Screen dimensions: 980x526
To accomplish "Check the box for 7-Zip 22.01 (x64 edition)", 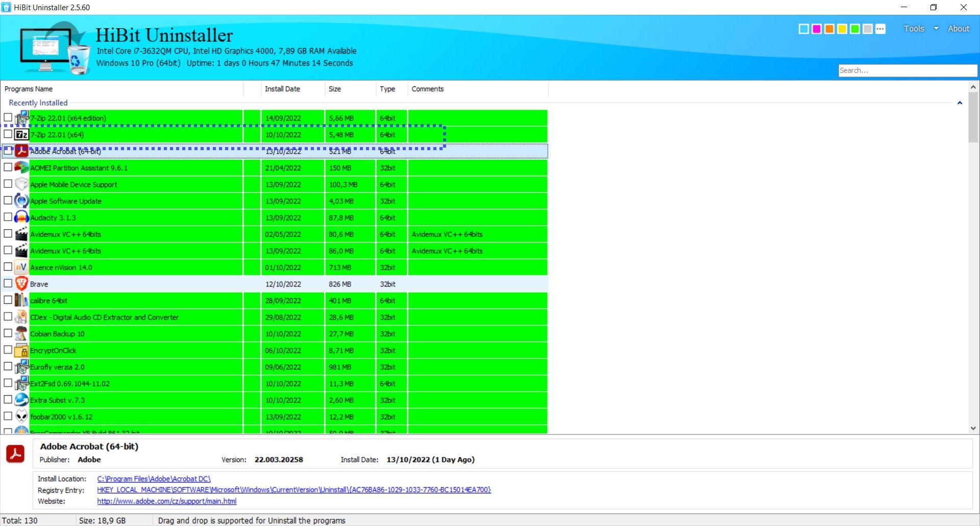I will [x=8, y=117].
